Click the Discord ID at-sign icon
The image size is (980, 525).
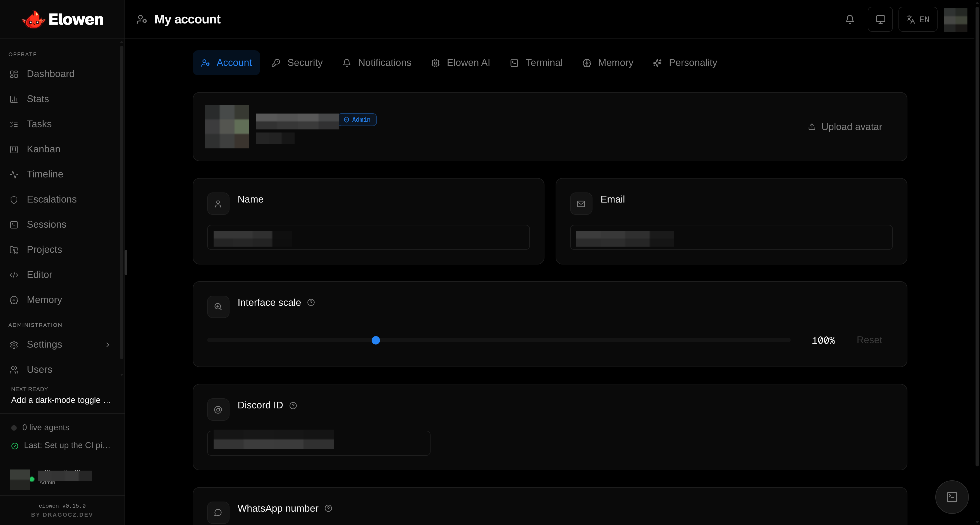coord(218,410)
